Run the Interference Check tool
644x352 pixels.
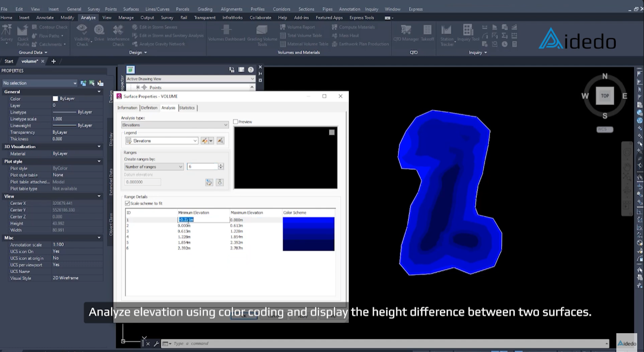click(118, 35)
